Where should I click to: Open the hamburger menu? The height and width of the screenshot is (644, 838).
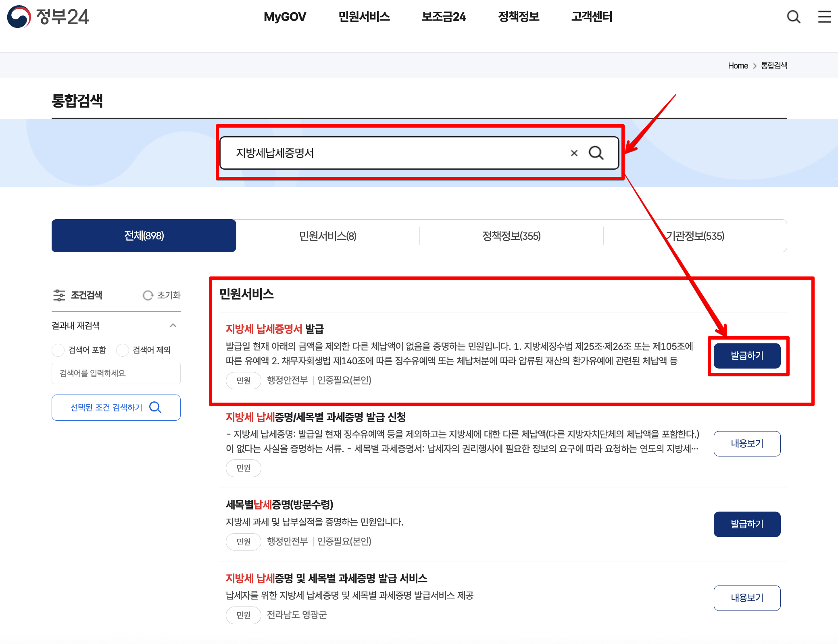point(824,17)
